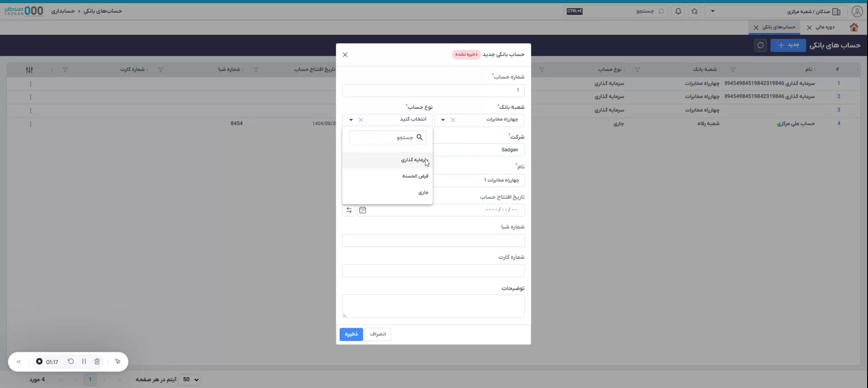Open row number 4 link
Image resolution: width=868 pixels, height=388 pixels.
point(839,123)
